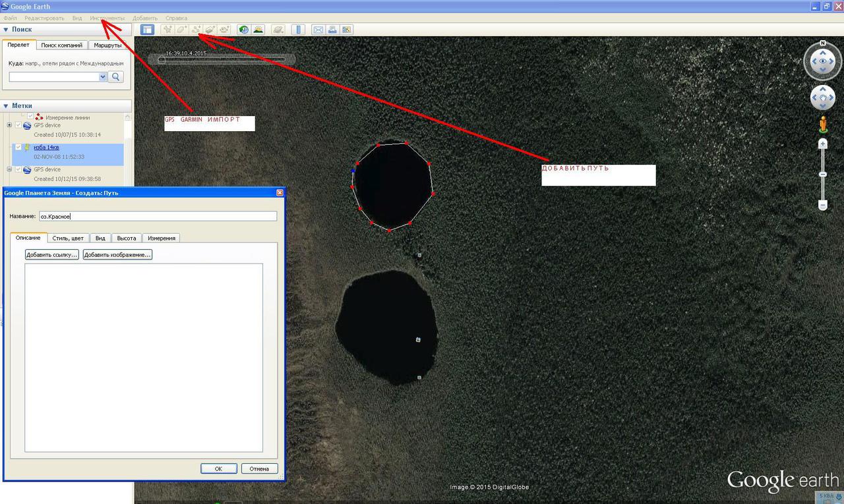
Task: Select the text Created 10/07/15 10:38:14
Action: (x=67, y=134)
